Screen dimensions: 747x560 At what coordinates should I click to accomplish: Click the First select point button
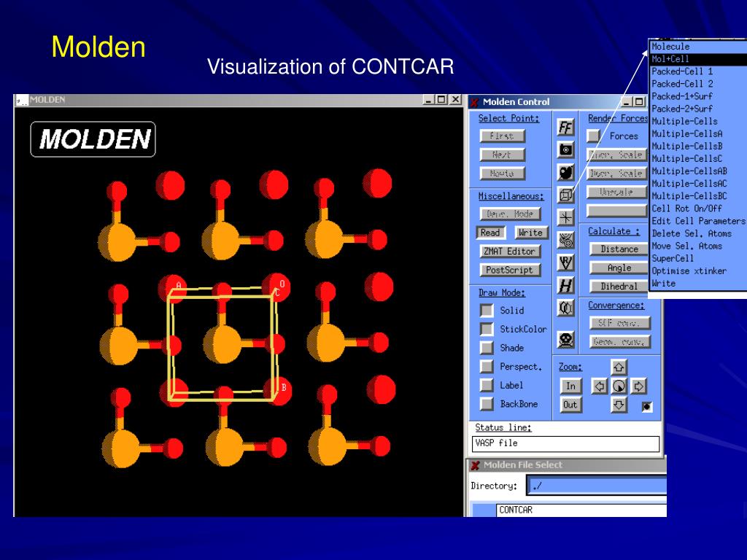coord(502,136)
